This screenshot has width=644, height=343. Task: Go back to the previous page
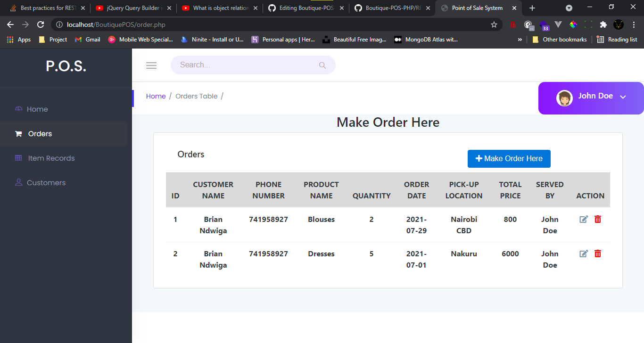10,24
